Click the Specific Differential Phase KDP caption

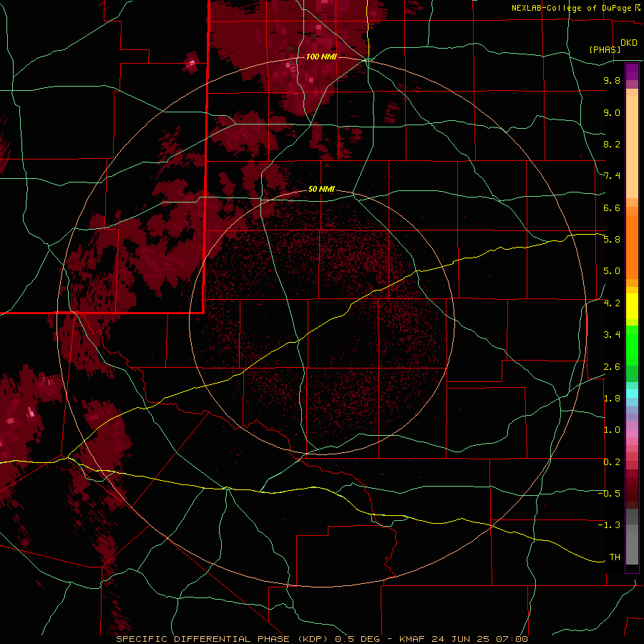(x=322, y=639)
